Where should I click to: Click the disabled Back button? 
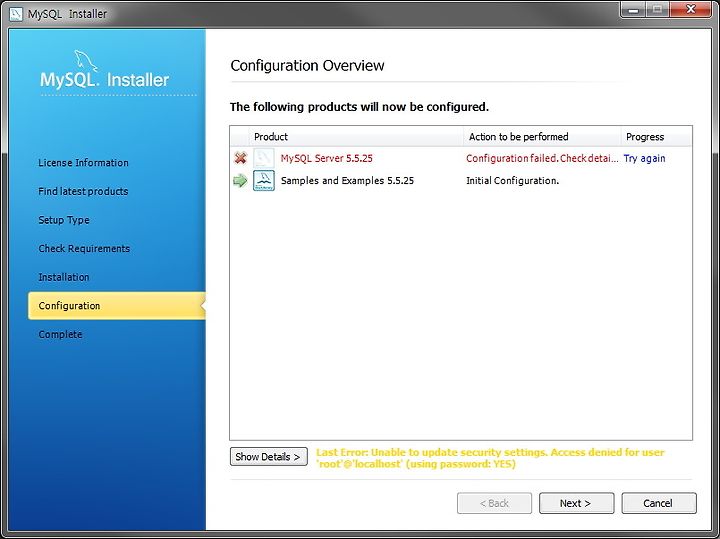pos(494,503)
